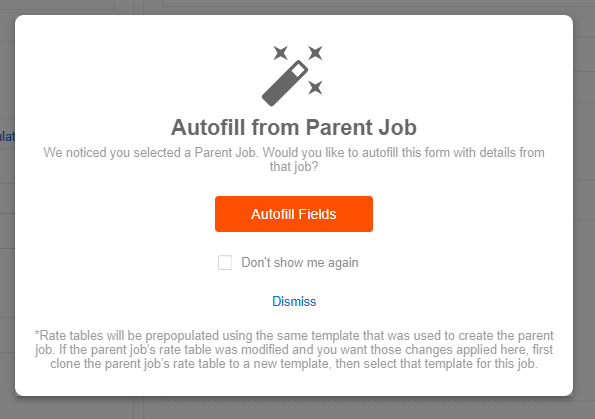Dismiss the autofill dialog via Dismiss link
The image size is (595, 419).
click(294, 301)
